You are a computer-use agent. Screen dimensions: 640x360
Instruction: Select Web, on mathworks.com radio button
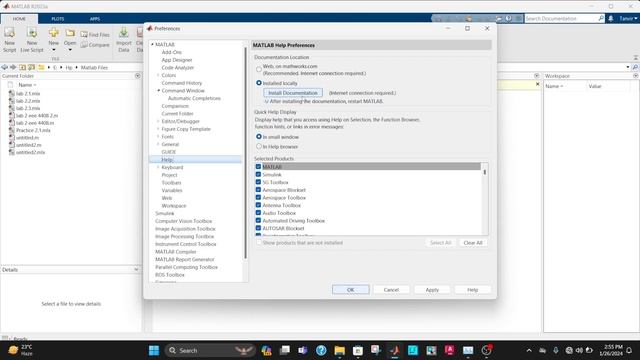(x=259, y=69)
